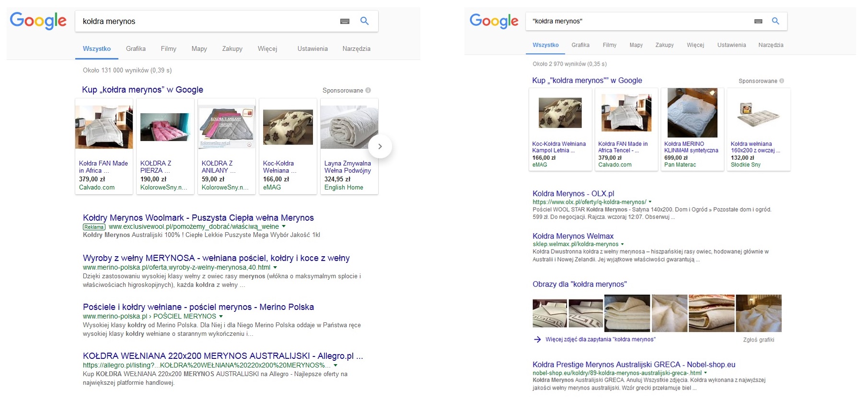The image size is (868, 403).
Task: Expand the dropdown arrow after nobel-shop.eu URL
Action: [706, 373]
